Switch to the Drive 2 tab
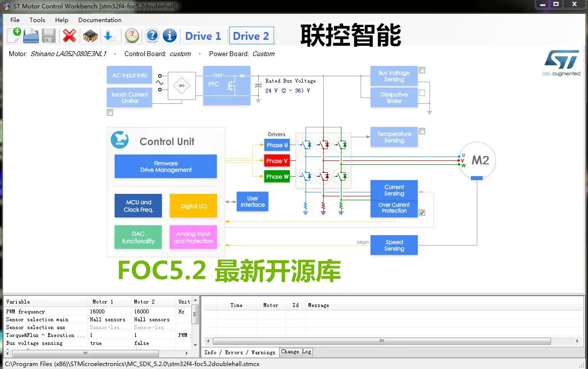This screenshot has width=588, height=369. coord(251,36)
